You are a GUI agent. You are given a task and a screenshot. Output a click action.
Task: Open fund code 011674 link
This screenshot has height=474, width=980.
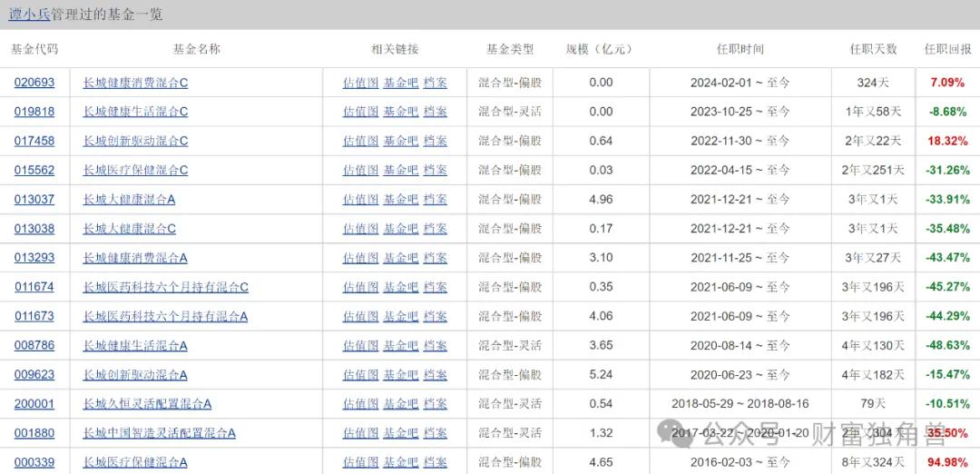pyautogui.click(x=34, y=287)
